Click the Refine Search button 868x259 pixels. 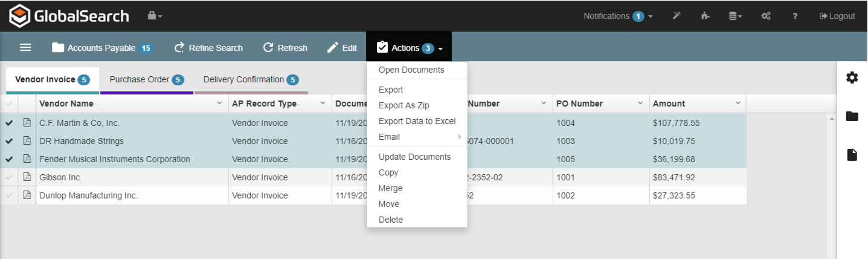208,48
